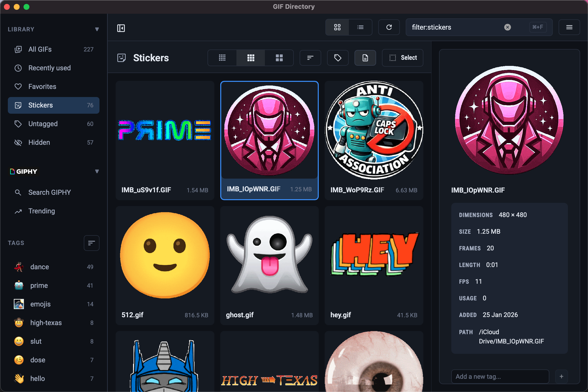Select the medium thumbnail size grid
Screen dimensions: 588x392
click(x=251, y=58)
